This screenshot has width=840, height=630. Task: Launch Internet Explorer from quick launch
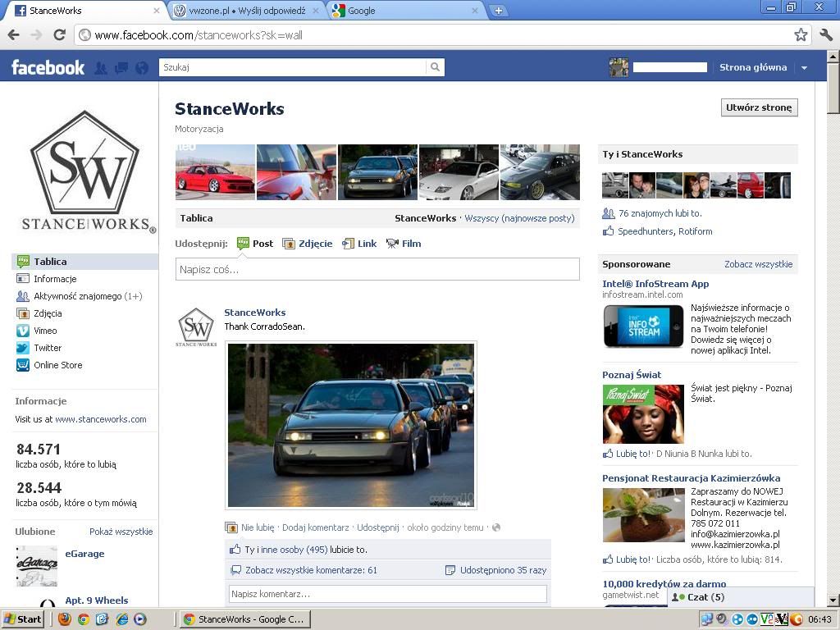[122, 619]
